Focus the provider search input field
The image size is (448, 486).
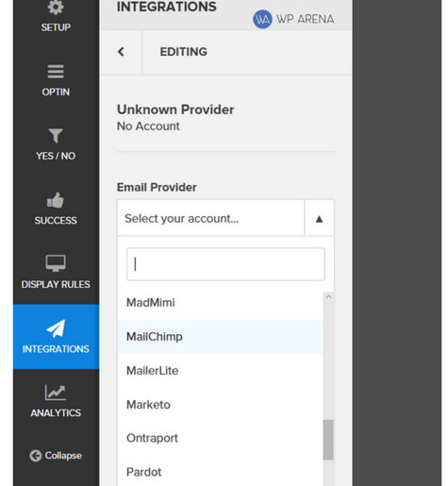click(225, 264)
